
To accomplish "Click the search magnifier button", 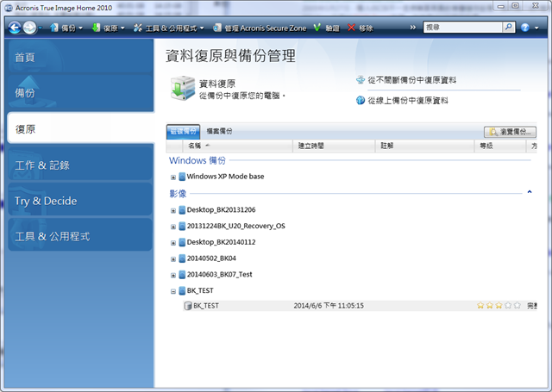I will click(508, 27).
